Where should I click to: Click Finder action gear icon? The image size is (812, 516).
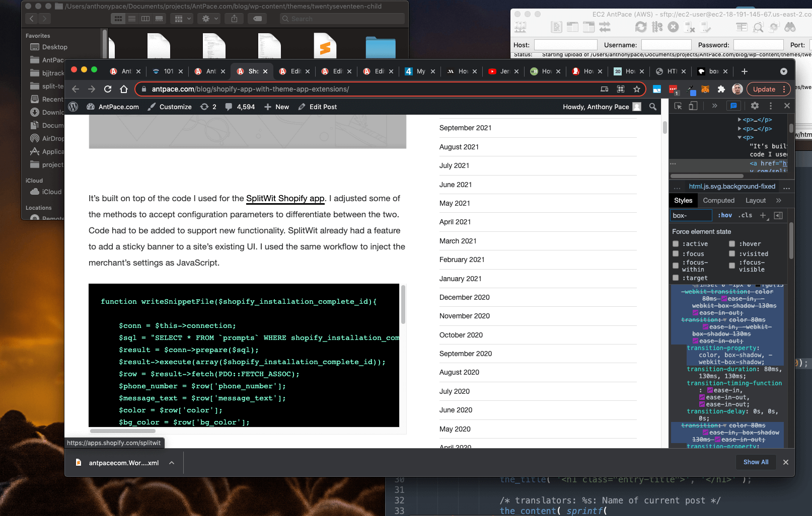tap(209, 19)
